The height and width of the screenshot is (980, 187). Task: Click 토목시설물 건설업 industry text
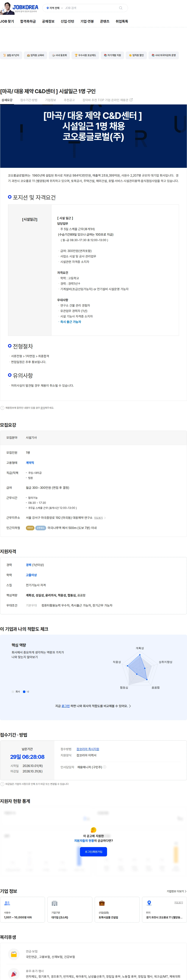(x=108, y=917)
